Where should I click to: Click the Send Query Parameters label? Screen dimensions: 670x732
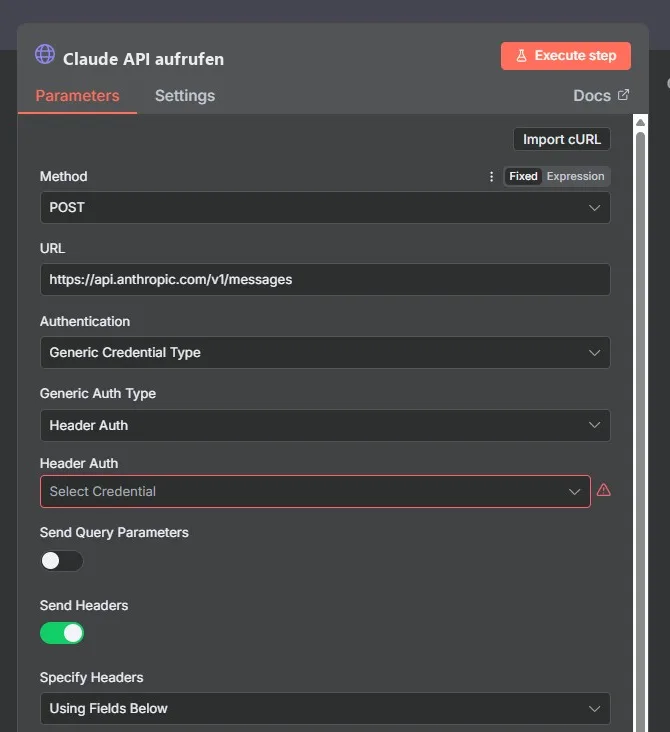[114, 533]
